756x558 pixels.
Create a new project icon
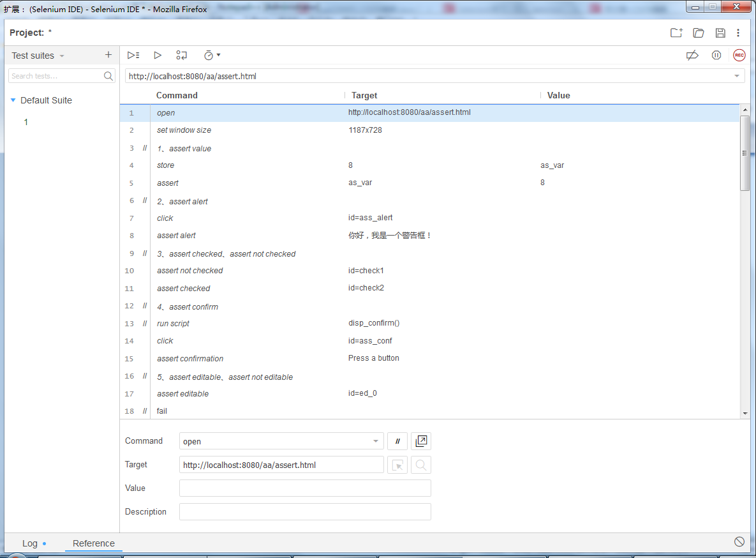click(x=676, y=33)
